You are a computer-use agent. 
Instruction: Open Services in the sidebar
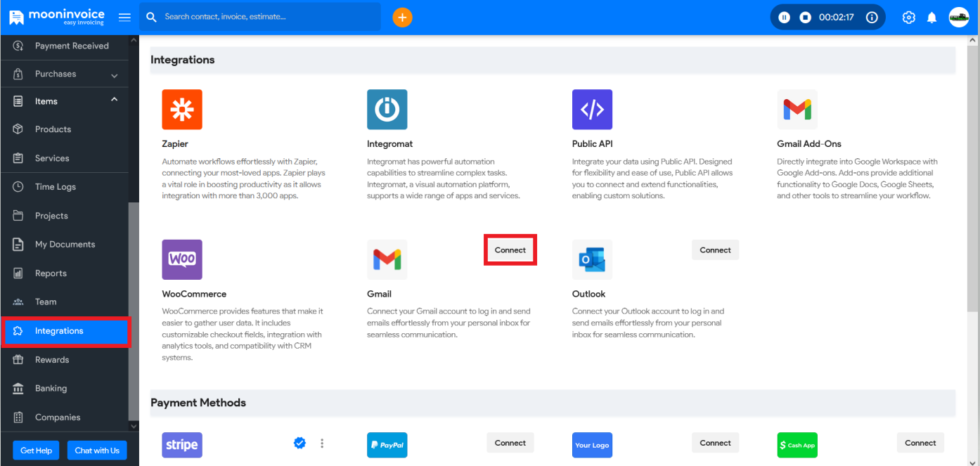click(x=64, y=158)
